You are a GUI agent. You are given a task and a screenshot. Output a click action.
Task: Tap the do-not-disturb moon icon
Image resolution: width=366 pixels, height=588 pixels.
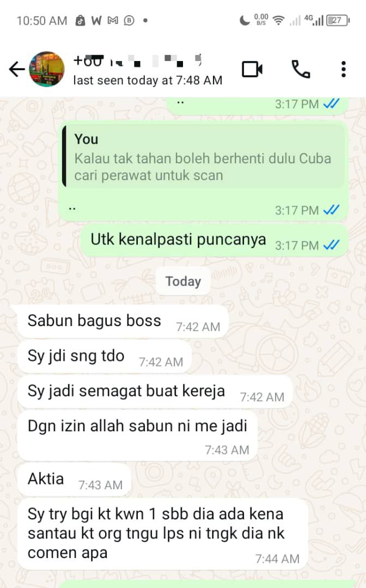(x=245, y=20)
